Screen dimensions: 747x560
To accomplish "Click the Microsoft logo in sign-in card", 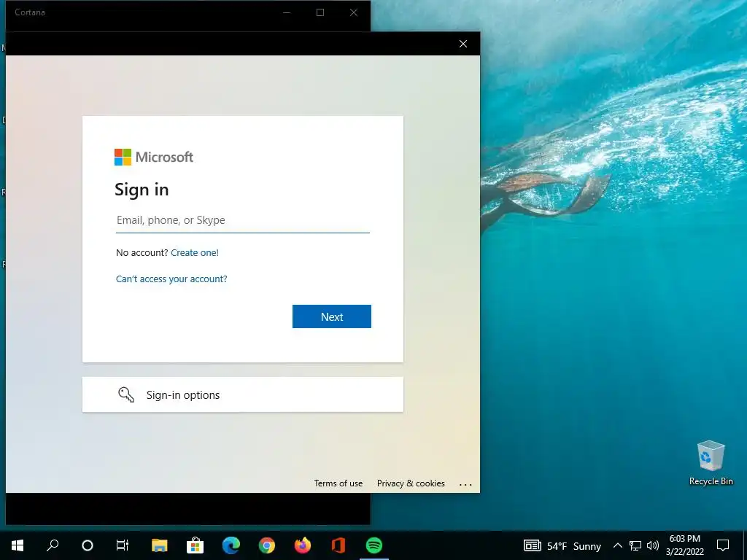I will pos(153,157).
